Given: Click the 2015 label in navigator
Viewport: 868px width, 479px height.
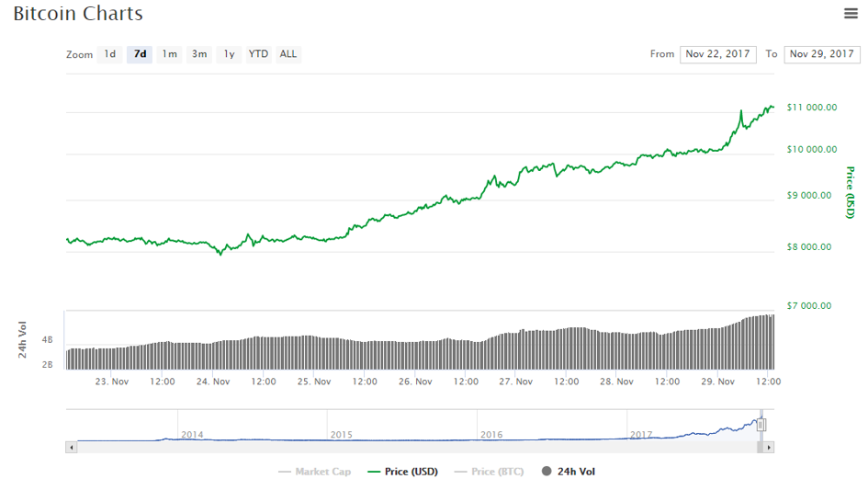Looking at the screenshot, I should (341, 435).
